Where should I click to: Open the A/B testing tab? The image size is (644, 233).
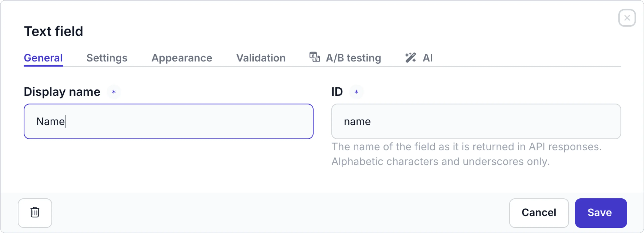point(354,58)
